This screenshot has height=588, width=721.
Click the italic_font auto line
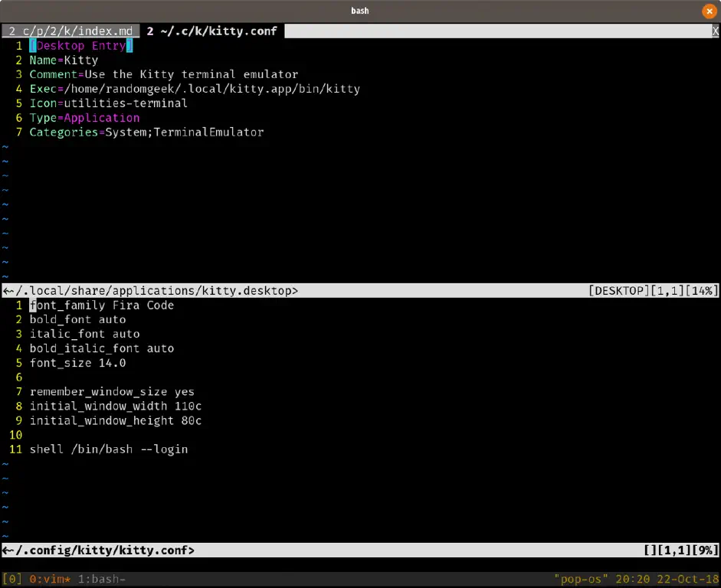tap(84, 334)
